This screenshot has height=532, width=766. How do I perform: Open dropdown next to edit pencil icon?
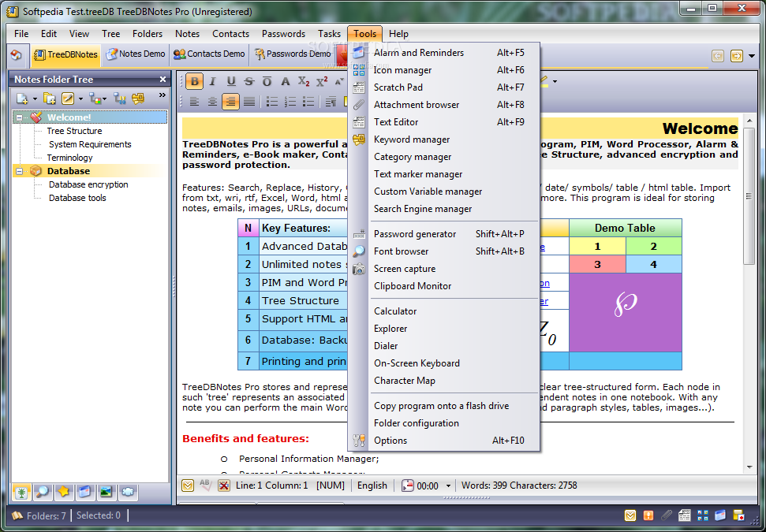point(80,99)
